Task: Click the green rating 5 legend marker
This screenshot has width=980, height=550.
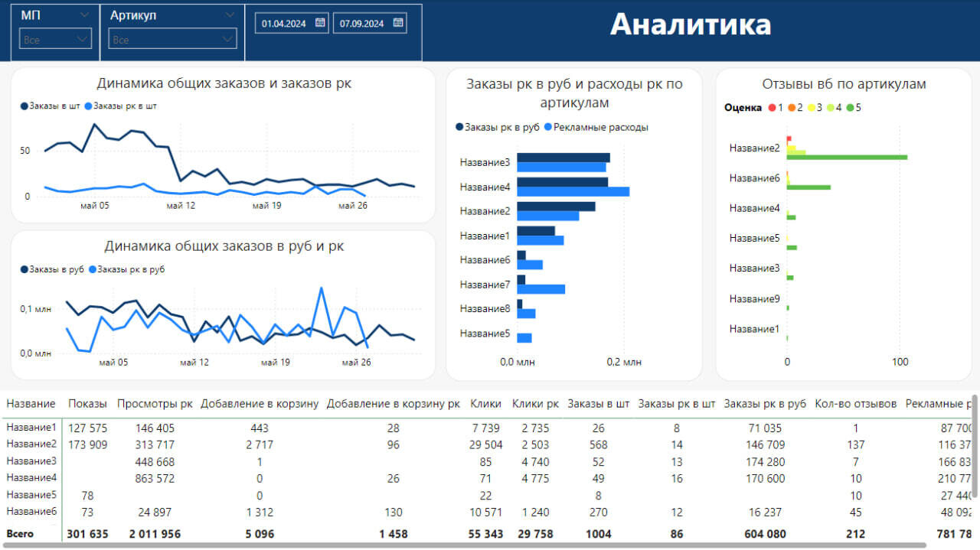Action: tap(849, 108)
